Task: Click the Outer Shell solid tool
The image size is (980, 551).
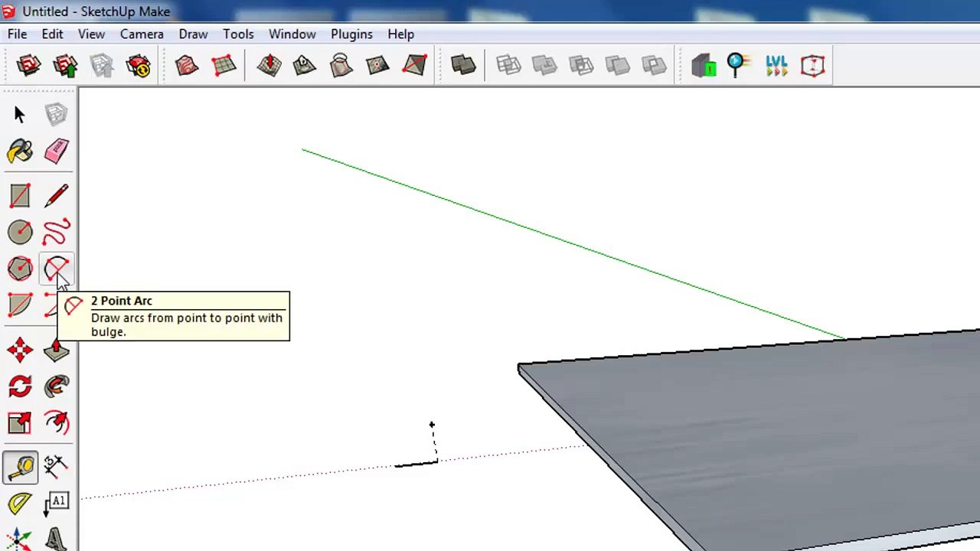Action: [x=463, y=66]
